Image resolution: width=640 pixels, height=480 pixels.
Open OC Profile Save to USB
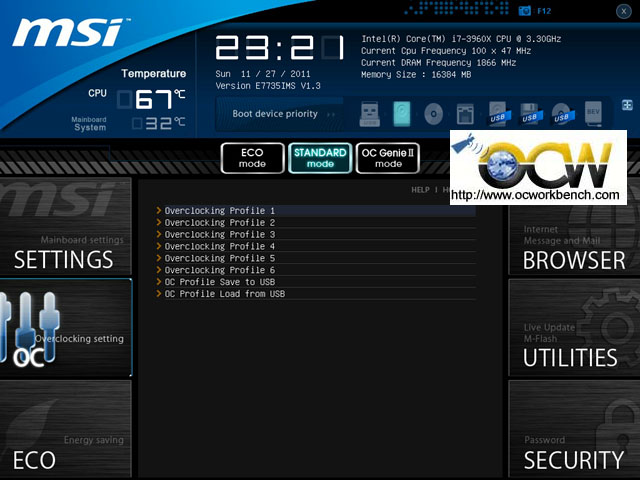point(315,282)
